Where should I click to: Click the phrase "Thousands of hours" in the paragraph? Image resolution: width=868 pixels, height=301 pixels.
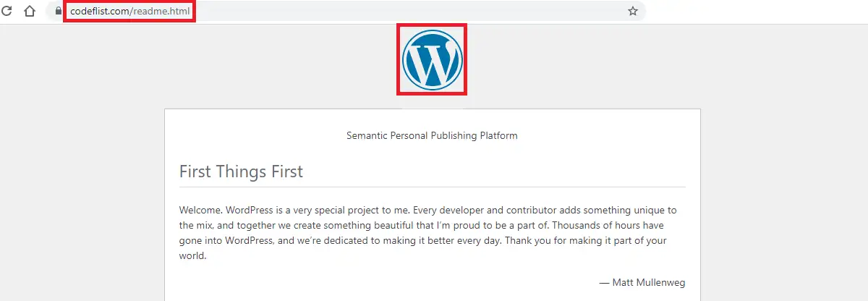coord(590,226)
